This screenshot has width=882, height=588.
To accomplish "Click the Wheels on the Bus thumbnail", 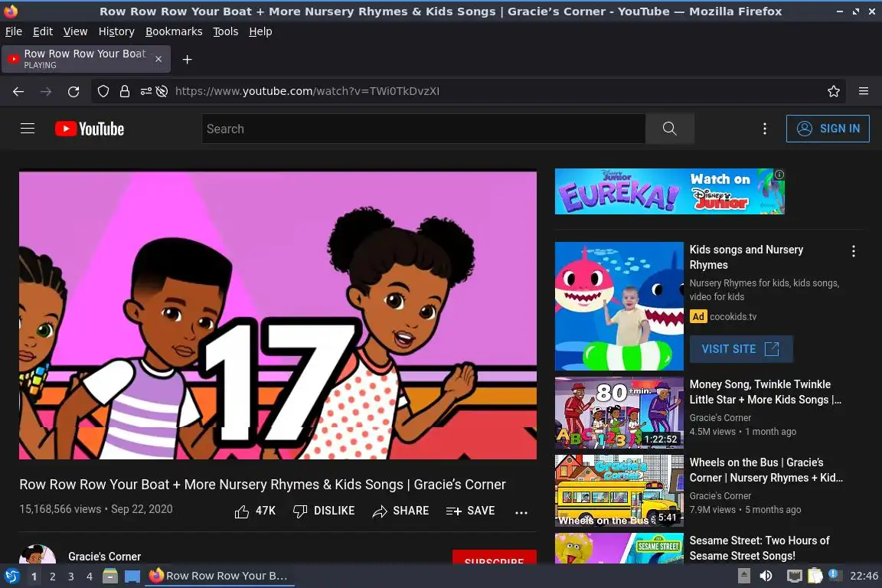I will point(619,491).
